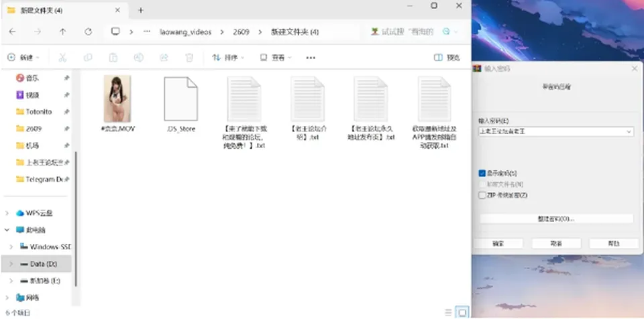The image size is (644, 319).
Task: Select the #奈奈.MOV video thumbnail
Action: pos(117,99)
